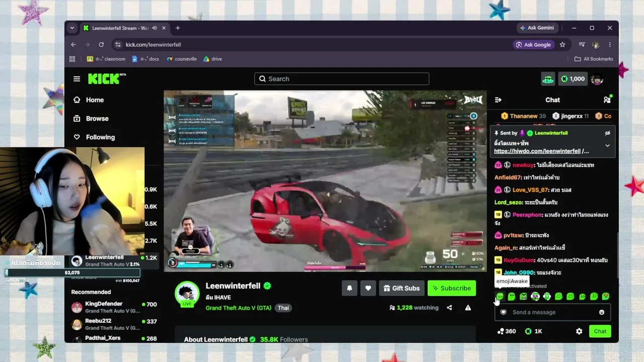Image resolution: width=644 pixels, height=362 pixels.
Task: Click Lord_sezo's username in chat
Action: [509, 202]
